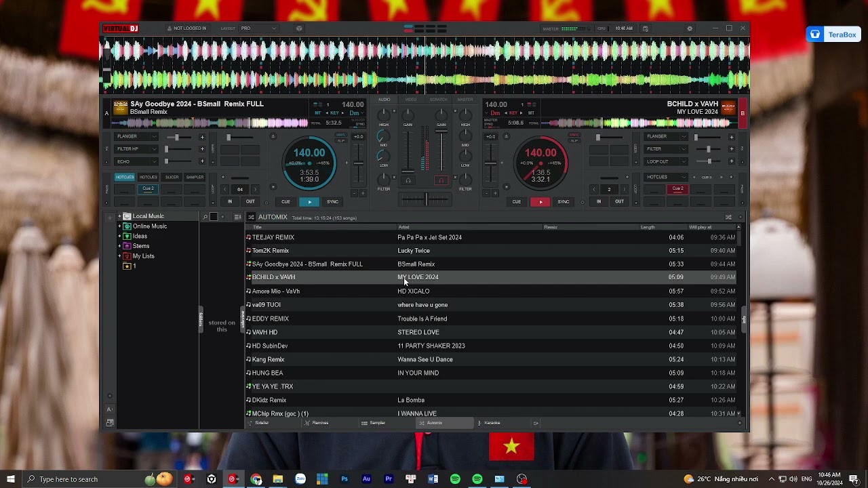
Task: Set loop IN on deck A
Action: (230, 201)
